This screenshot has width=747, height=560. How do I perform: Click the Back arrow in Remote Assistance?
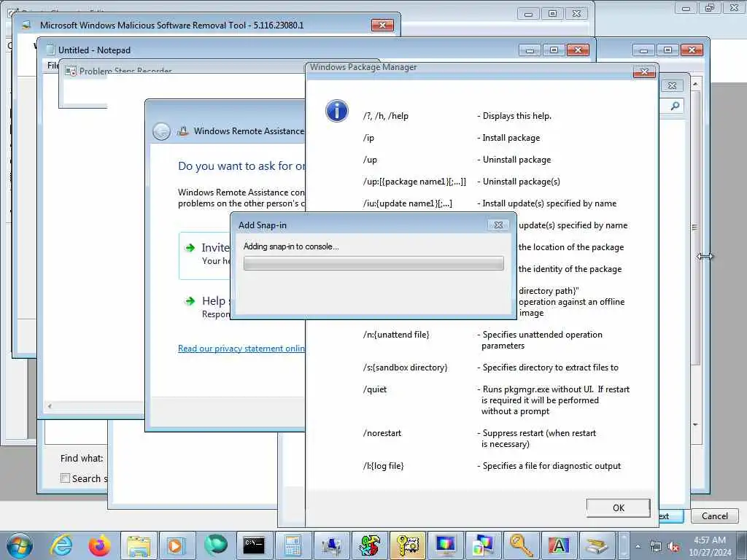(x=161, y=131)
